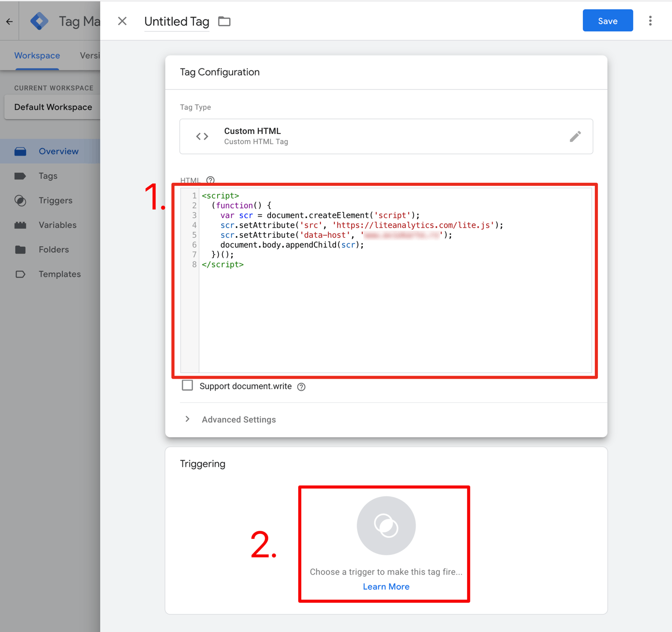Close the Untitled Tag panel

point(122,21)
